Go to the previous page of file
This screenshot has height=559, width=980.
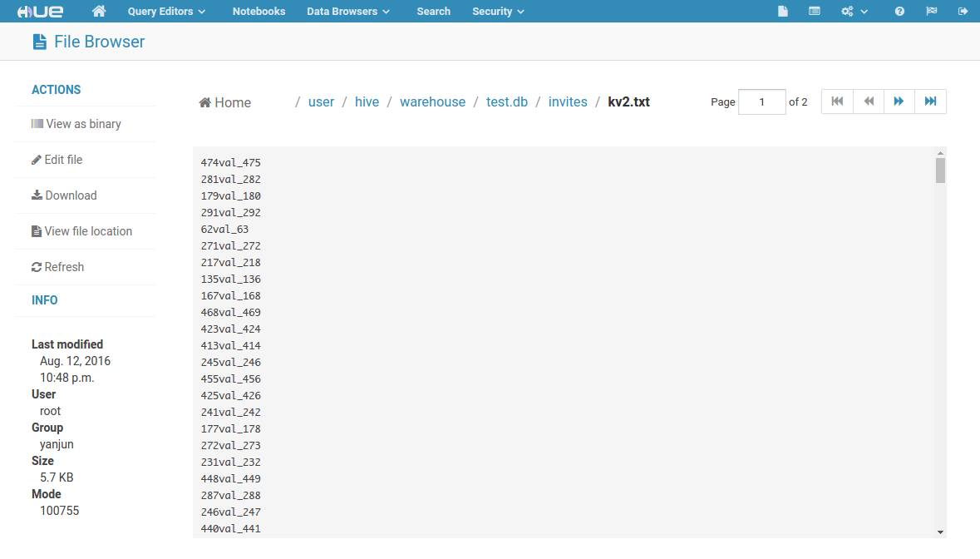[x=869, y=101]
